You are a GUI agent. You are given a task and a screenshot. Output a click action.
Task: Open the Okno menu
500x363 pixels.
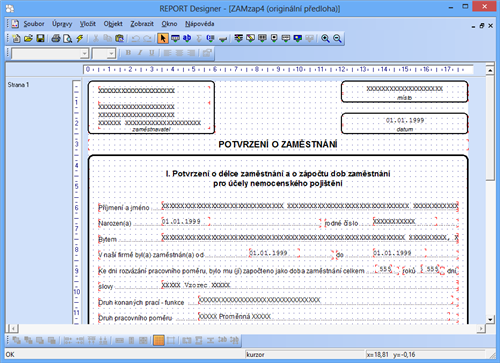(x=169, y=24)
